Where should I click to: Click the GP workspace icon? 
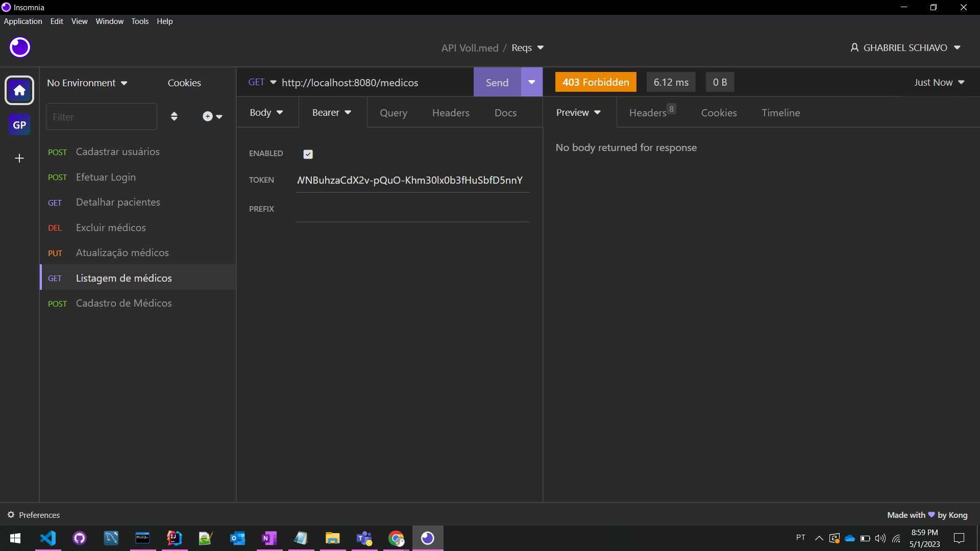pos(19,124)
